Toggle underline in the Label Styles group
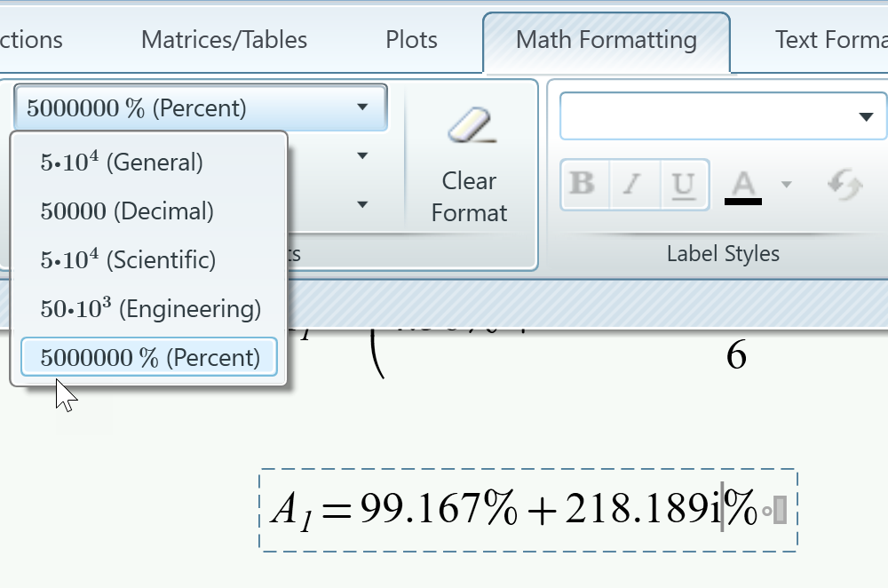This screenshot has width=888, height=588. pyautogui.click(x=684, y=184)
